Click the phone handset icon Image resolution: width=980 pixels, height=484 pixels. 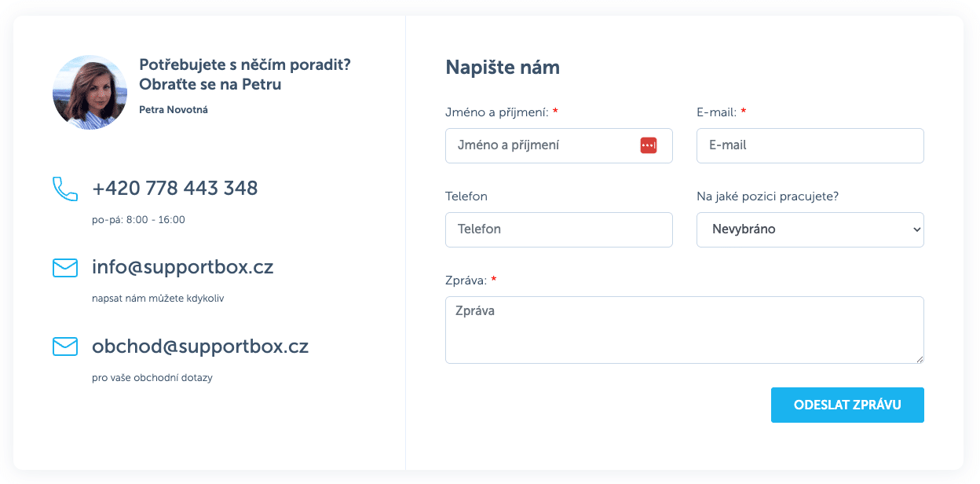pos(65,189)
